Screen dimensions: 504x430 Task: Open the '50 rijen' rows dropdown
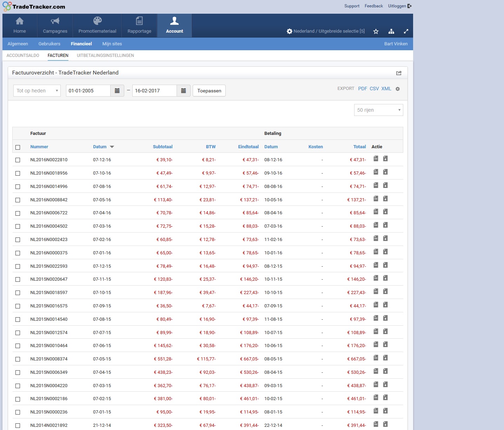coord(378,110)
